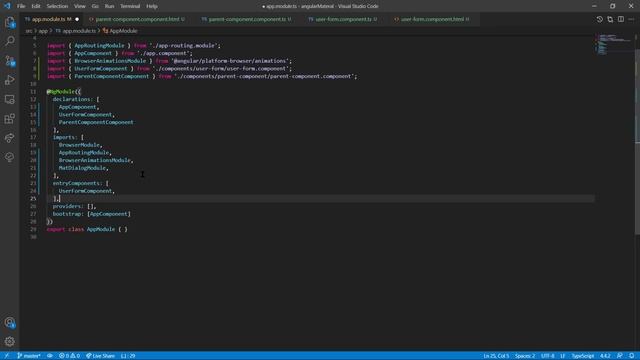Open feedback icon in status bar
The image size is (640, 360).
[620, 356]
